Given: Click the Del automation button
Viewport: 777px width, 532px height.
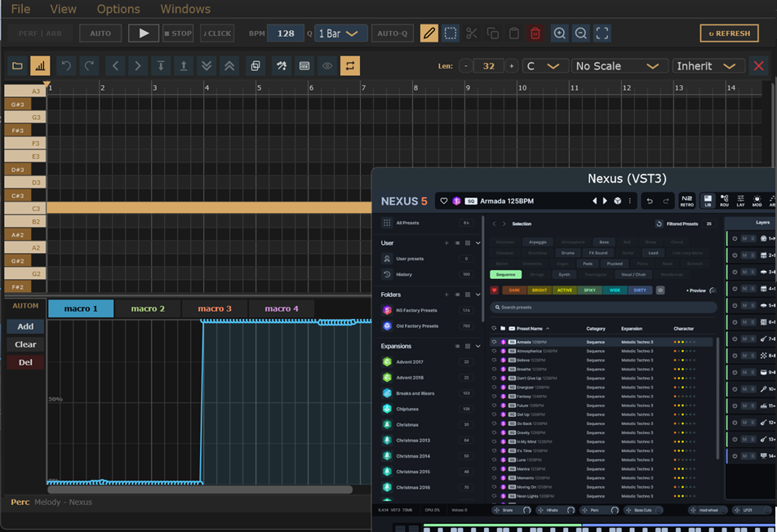Looking at the screenshot, I should [25, 362].
